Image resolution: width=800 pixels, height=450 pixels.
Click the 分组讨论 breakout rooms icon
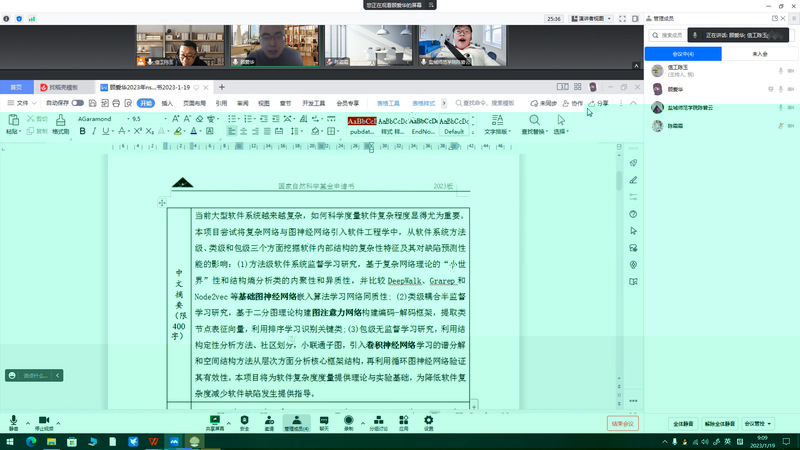tap(377, 421)
